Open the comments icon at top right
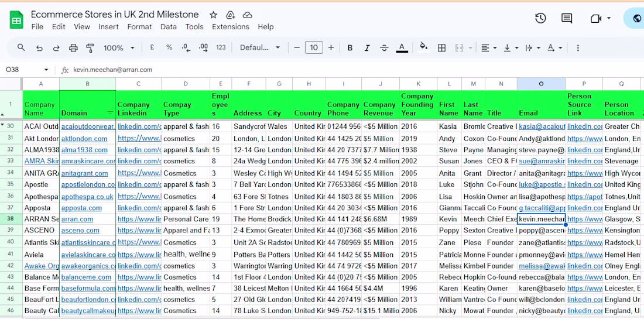 click(567, 18)
